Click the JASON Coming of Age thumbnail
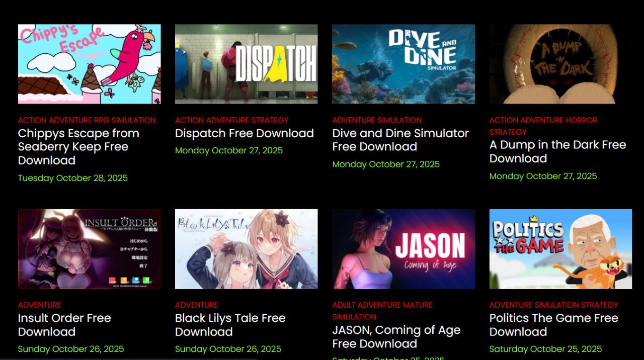 [x=404, y=249]
